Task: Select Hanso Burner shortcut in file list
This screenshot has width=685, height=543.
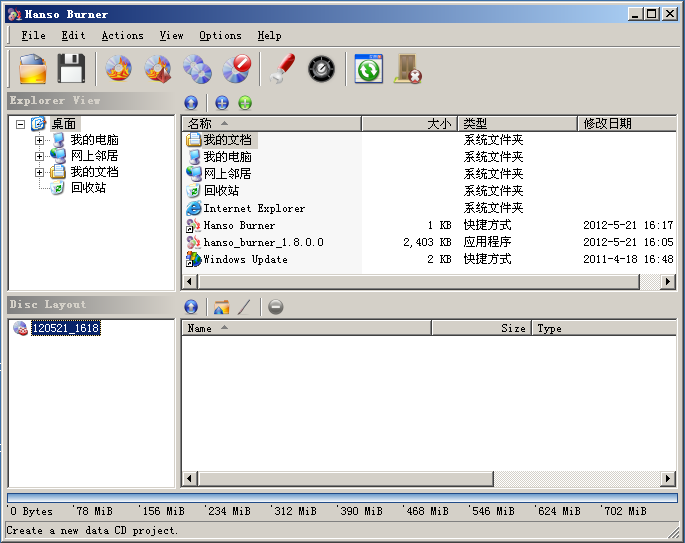Action: pyautogui.click(x=232, y=225)
